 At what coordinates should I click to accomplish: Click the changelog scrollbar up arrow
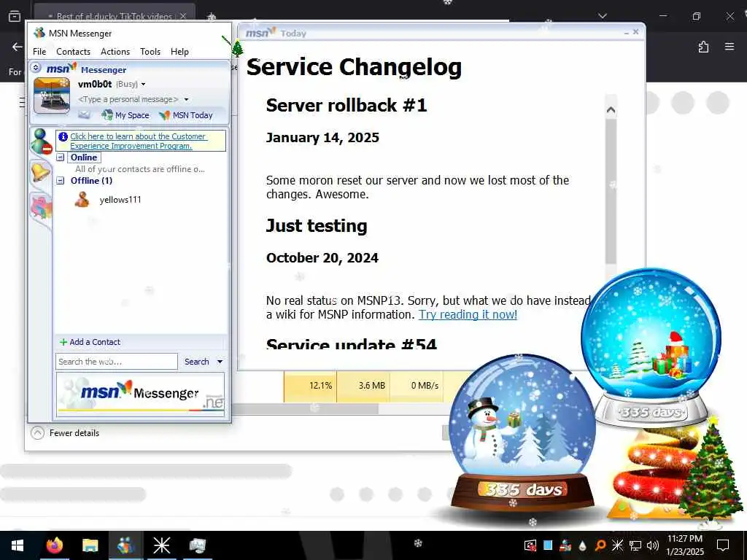click(x=611, y=110)
